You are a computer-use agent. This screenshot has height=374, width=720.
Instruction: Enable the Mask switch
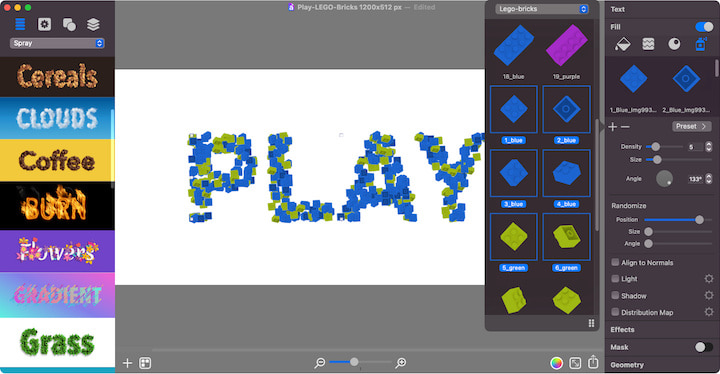[703, 347]
